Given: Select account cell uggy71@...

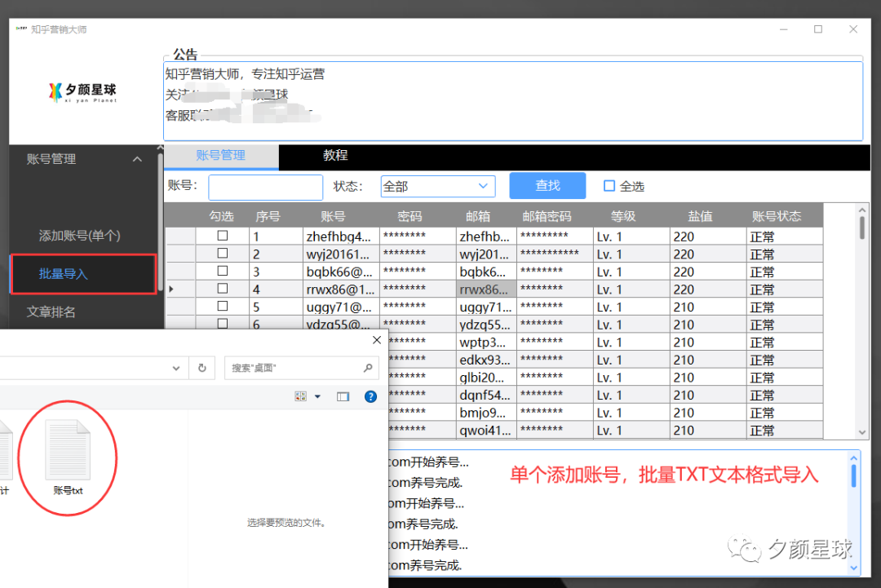Looking at the screenshot, I should (342, 307).
